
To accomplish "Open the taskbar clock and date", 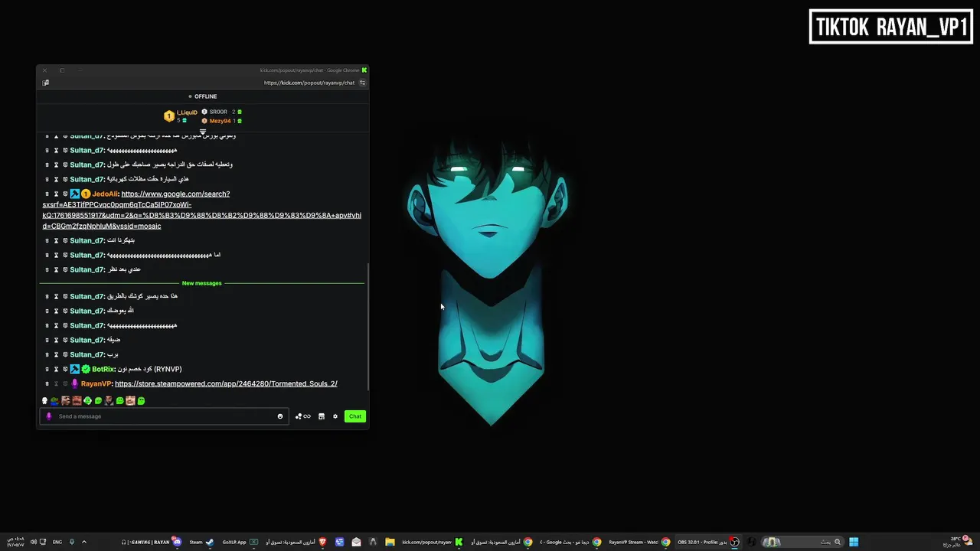I will 15,541.
